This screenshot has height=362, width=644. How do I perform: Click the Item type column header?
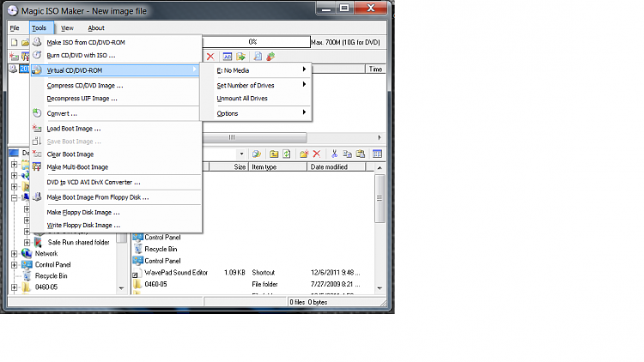(x=277, y=167)
